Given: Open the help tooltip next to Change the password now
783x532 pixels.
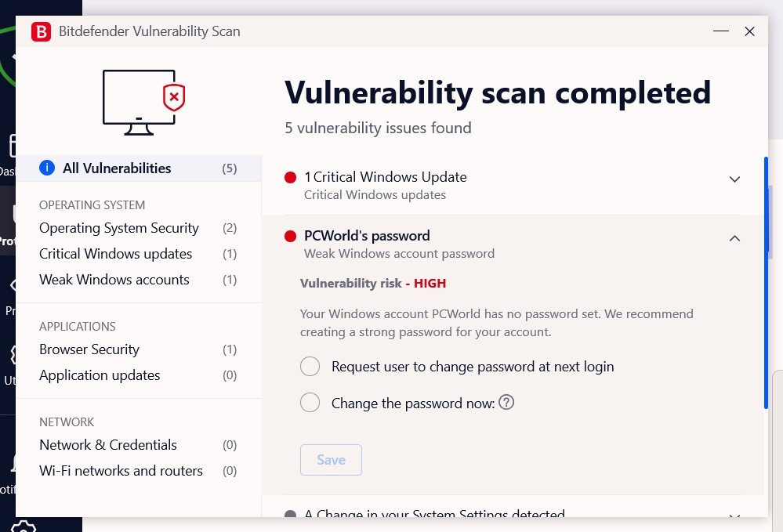Looking at the screenshot, I should pyautogui.click(x=506, y=402).
